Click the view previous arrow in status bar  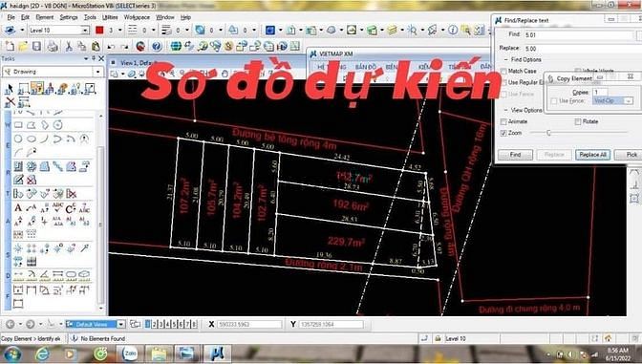11,324
